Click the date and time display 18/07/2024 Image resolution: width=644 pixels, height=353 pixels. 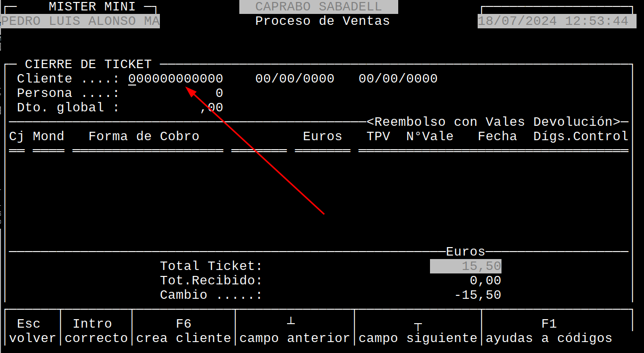pyautogui.click(x=557, y=21)
